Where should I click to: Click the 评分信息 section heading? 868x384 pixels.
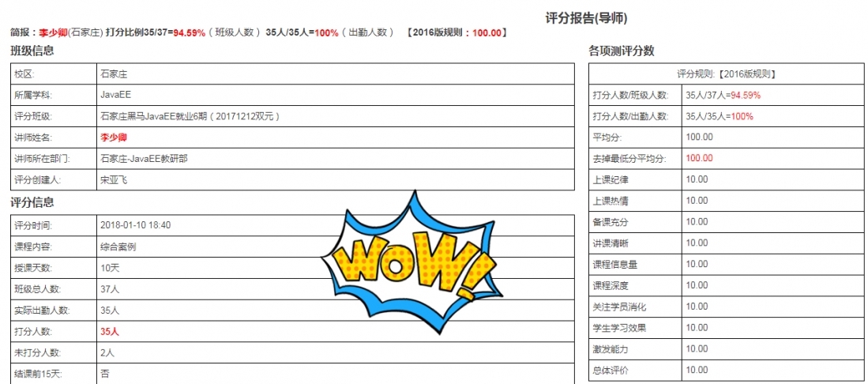[32, 202]
